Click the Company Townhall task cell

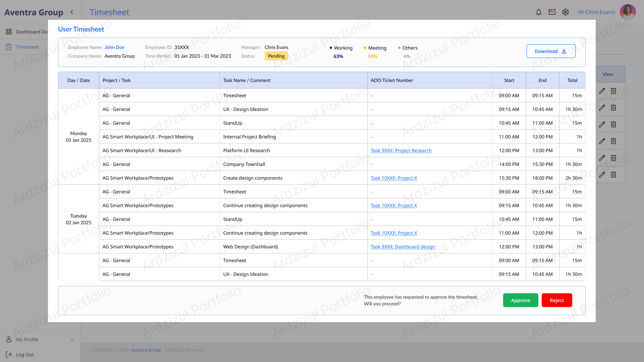(293, 164)
